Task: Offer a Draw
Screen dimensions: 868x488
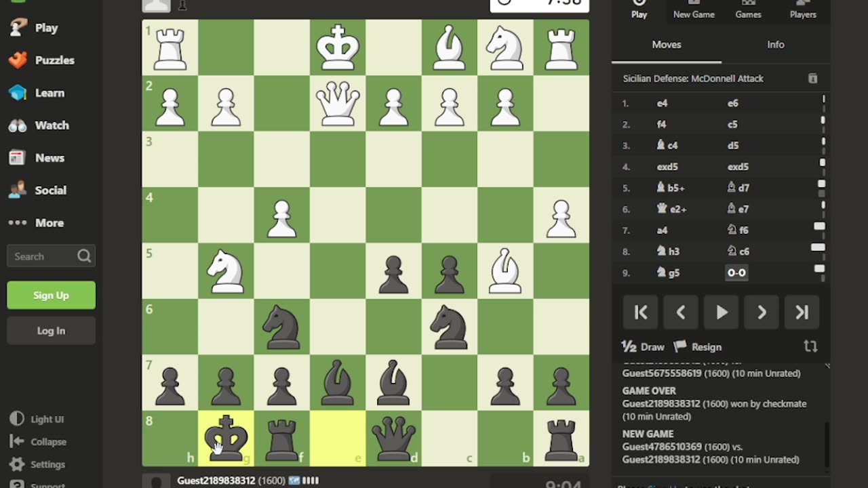Action: pyautogui.click(x=643, y=347)
